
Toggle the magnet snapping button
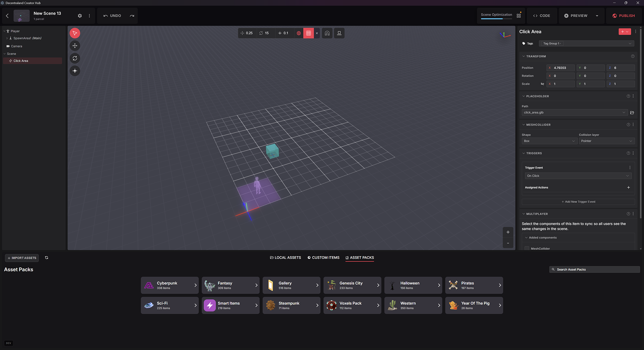coord(327,33)
